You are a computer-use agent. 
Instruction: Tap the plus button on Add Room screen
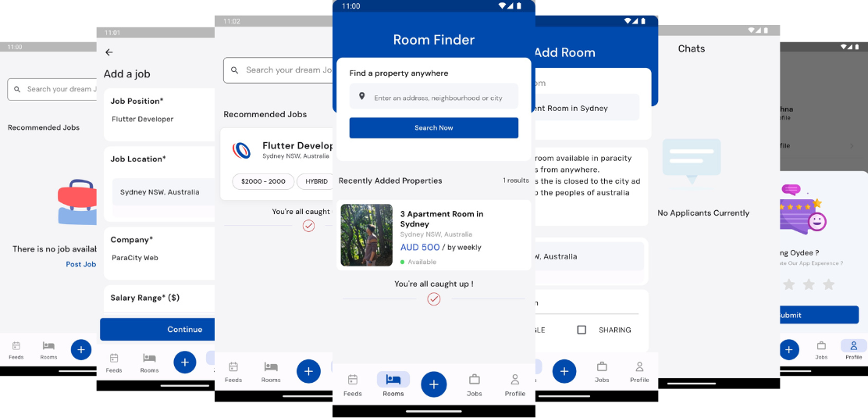pos(564,370)
